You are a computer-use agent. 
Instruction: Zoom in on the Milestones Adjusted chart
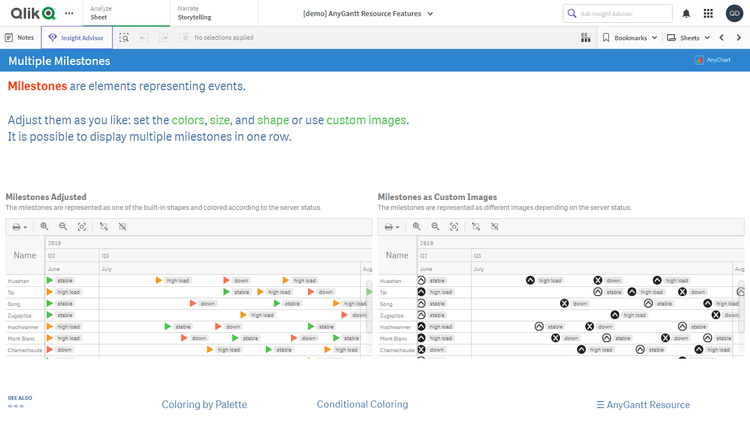point(45,227)
